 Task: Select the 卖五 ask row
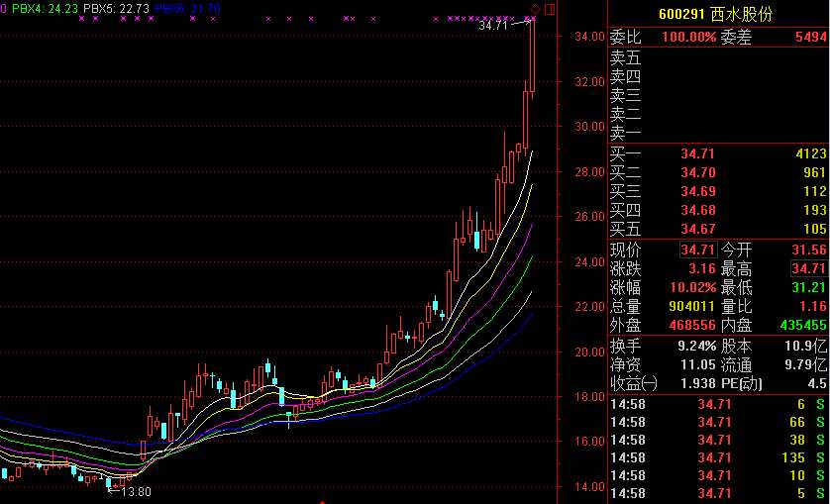(x=719, y=57)
